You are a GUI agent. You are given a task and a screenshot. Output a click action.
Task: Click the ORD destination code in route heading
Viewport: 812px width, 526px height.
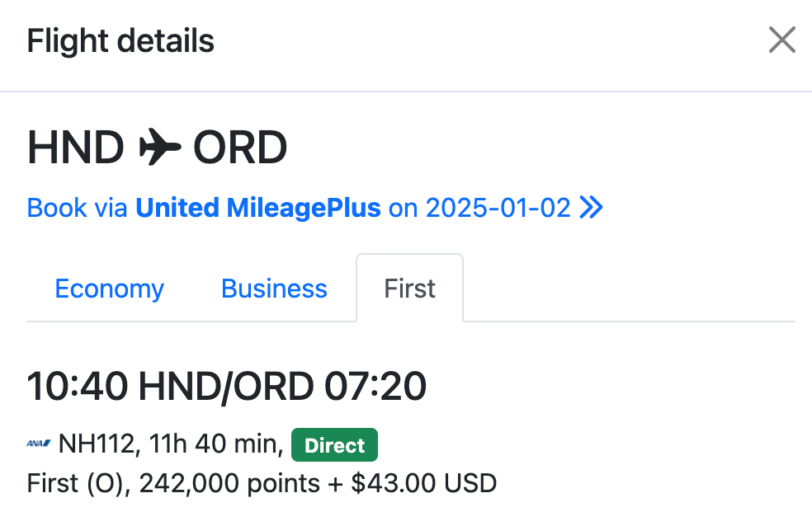pyautogui.click(x=240, y=148)
